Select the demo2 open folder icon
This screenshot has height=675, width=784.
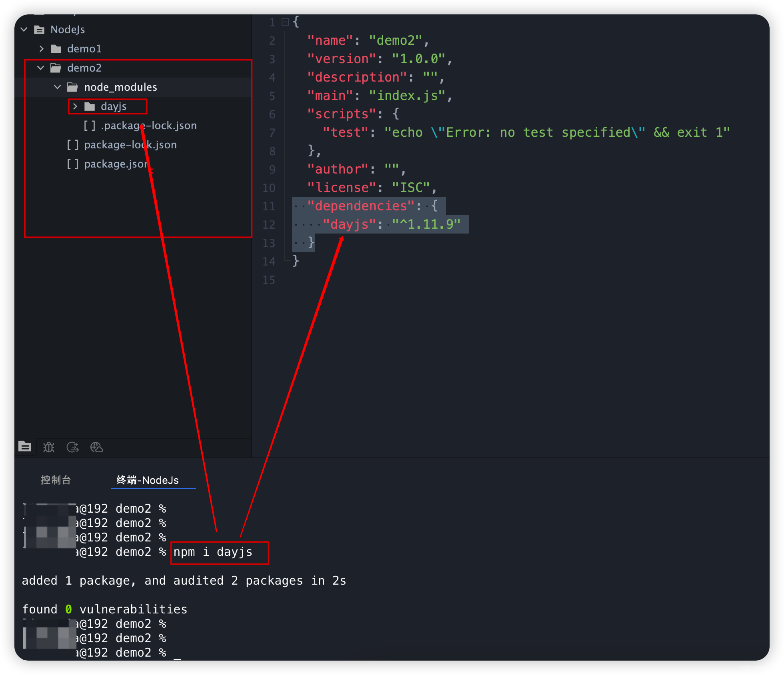tap(56, 68)
